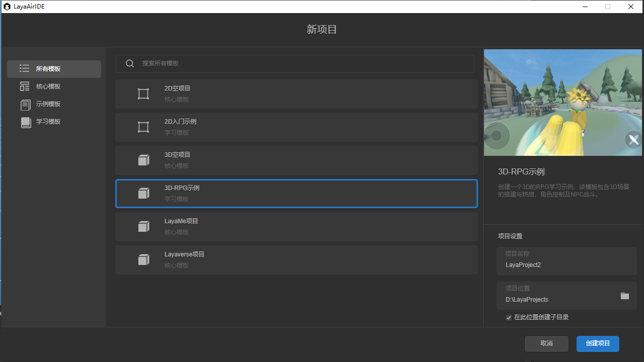This screenshot has height=362, width=644.
Task: Click the LayaMe项目 cube icon
Action: [x=143, y=227]
